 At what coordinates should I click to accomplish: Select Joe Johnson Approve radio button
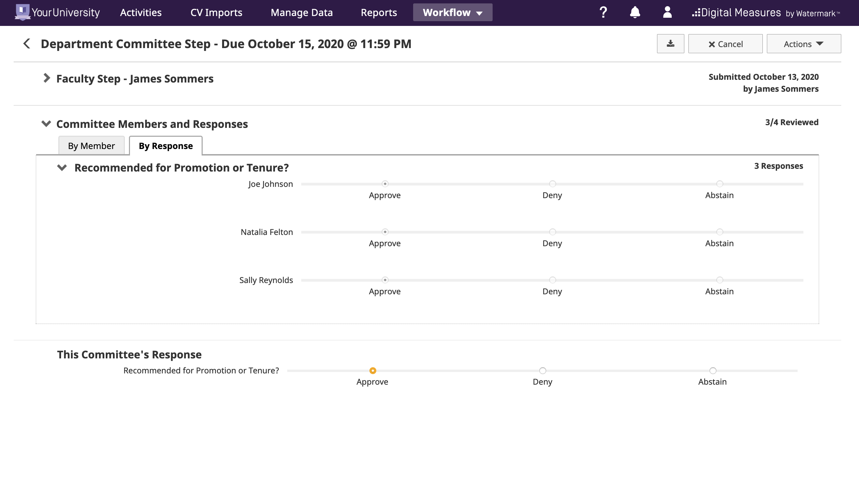coord(385,183)
